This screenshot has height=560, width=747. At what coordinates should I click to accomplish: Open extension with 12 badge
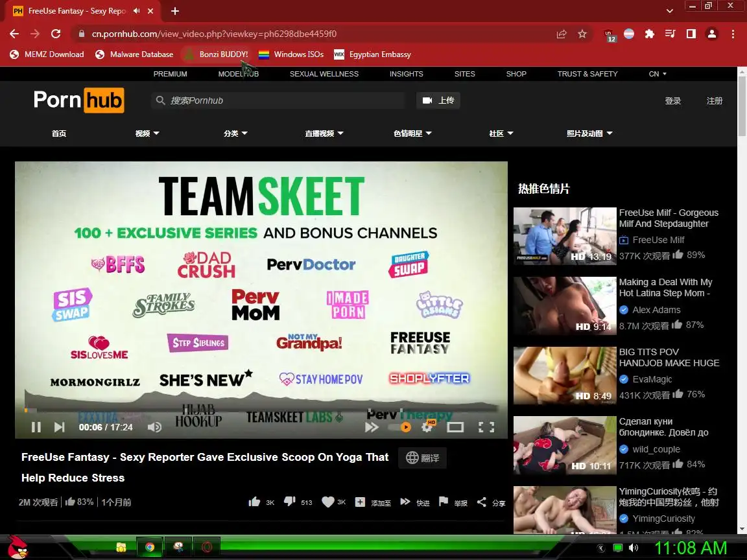tap(610, 35)
